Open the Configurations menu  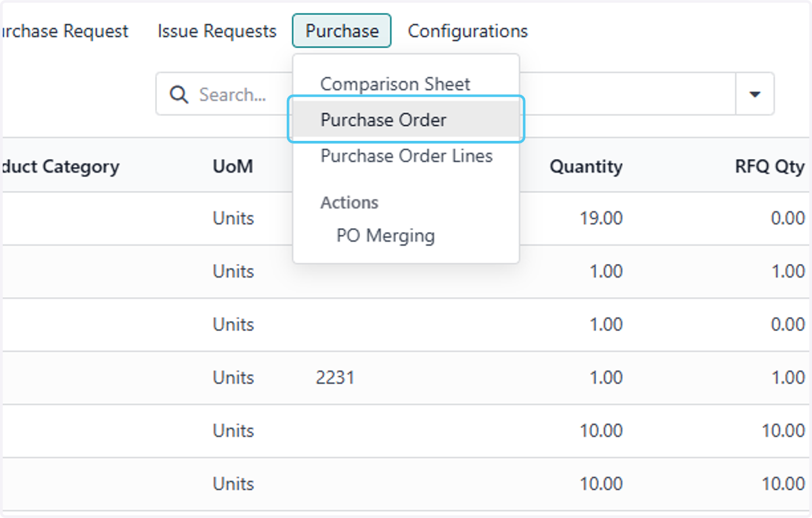pyautogui.click(x=468, y=31)
